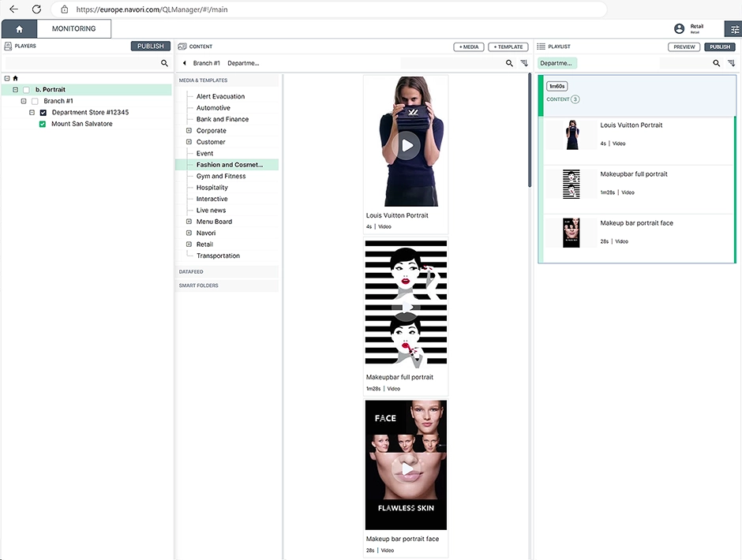Click the PREVIEW button in the Playlist panel
Screen dimensions: 742x560
684,46
